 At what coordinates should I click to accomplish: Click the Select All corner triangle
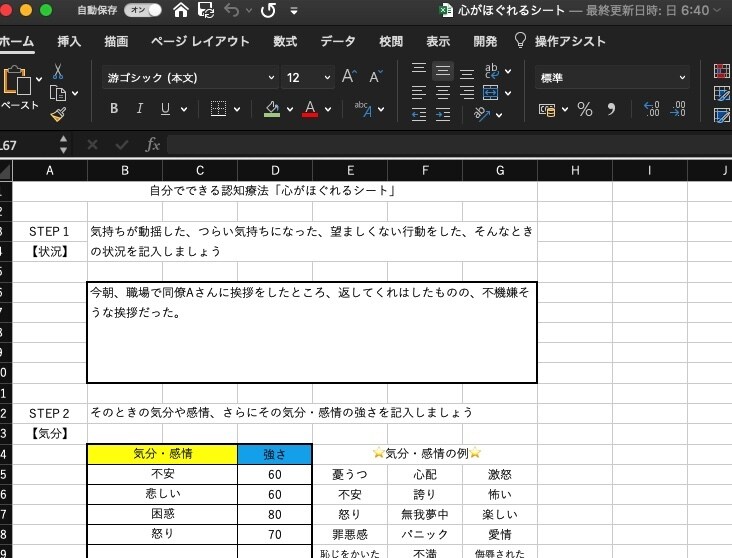(6, 171)
